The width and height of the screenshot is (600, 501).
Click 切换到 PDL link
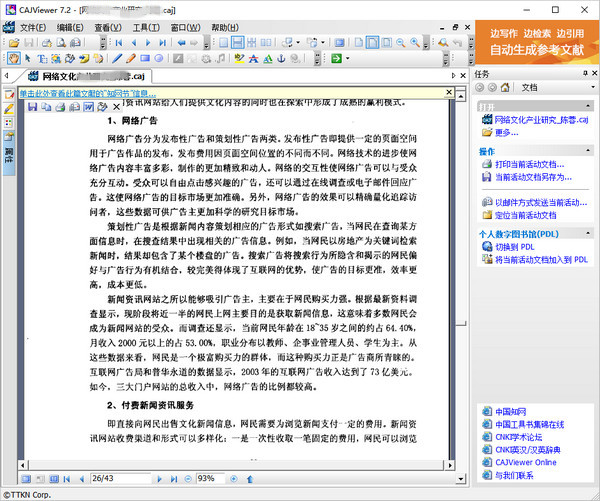pos(515,247)
